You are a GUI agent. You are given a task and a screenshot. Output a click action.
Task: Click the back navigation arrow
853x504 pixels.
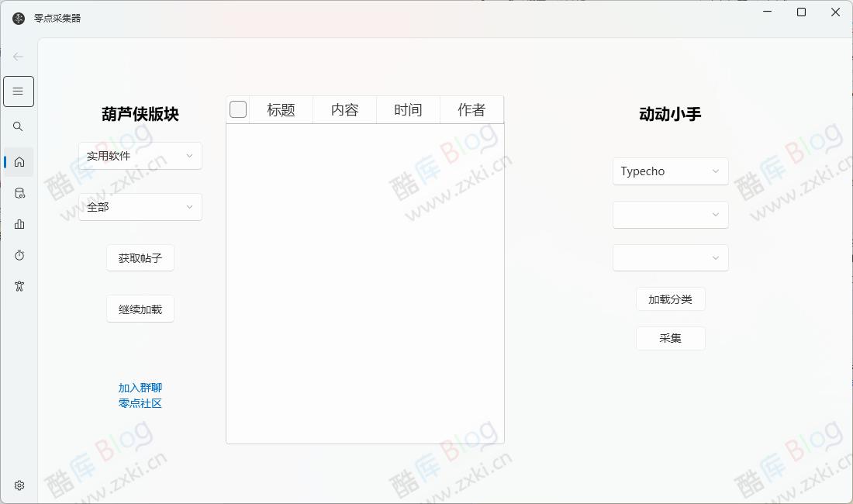click(19, 56)
